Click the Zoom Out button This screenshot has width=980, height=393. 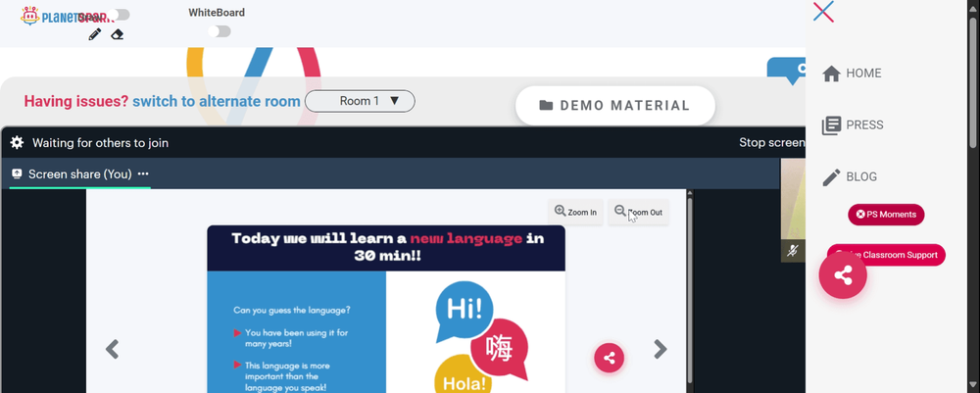pos(639,213)
